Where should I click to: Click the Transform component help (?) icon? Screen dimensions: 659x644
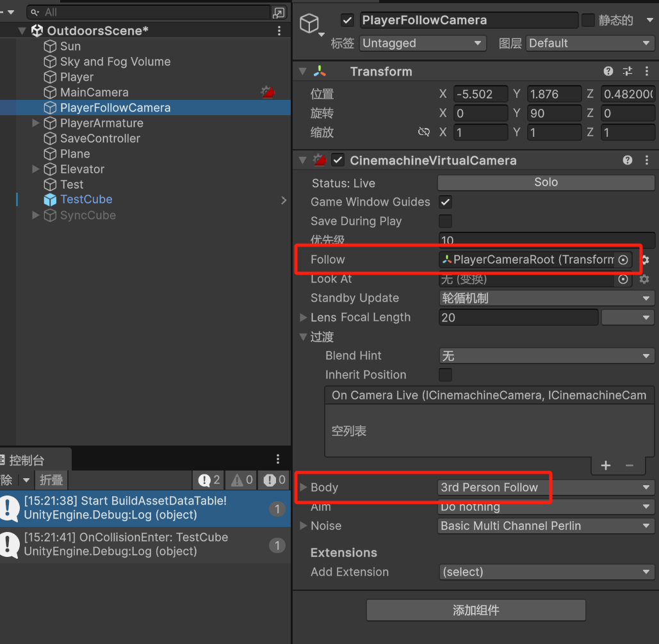pyautogui.click(x=607, y=71)
